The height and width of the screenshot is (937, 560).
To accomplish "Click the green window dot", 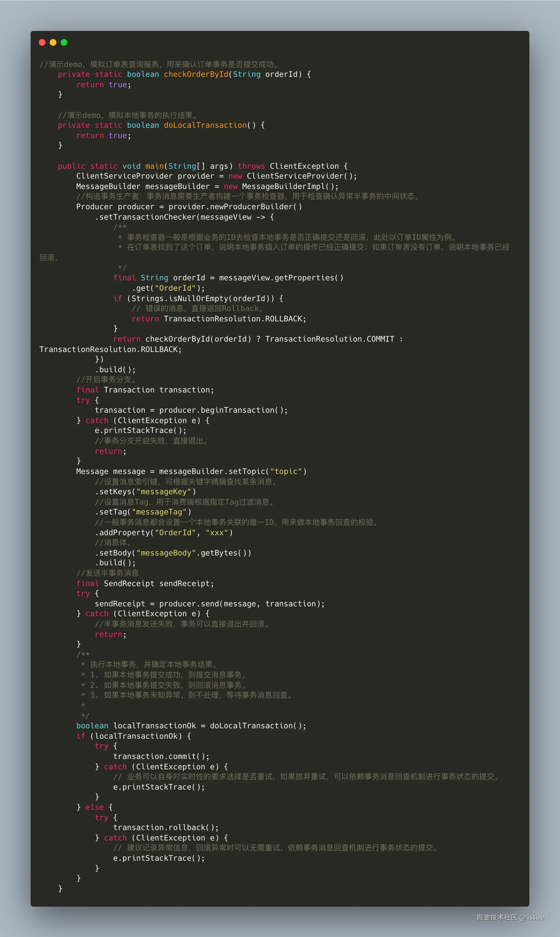I will [x=64, y=42].
